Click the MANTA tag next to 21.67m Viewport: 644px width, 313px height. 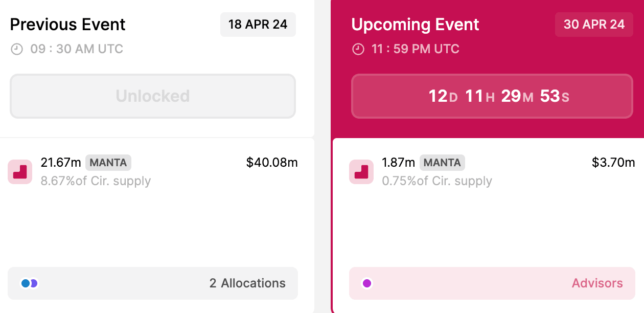click(108, 163)
